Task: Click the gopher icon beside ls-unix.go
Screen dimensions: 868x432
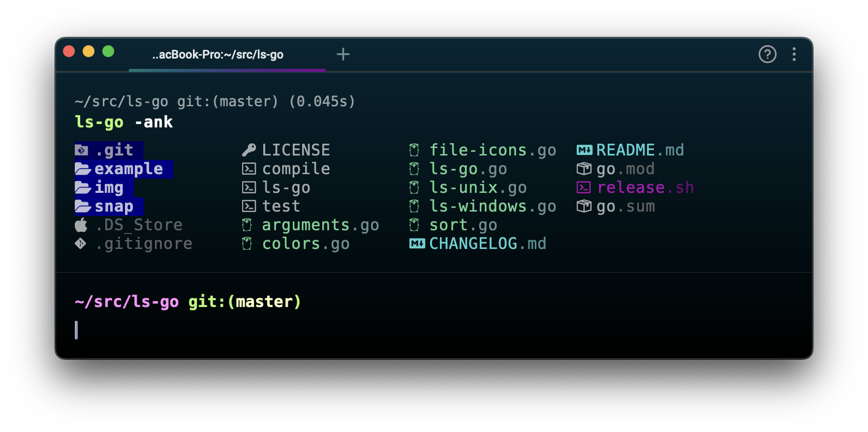Action: point(414,187)
